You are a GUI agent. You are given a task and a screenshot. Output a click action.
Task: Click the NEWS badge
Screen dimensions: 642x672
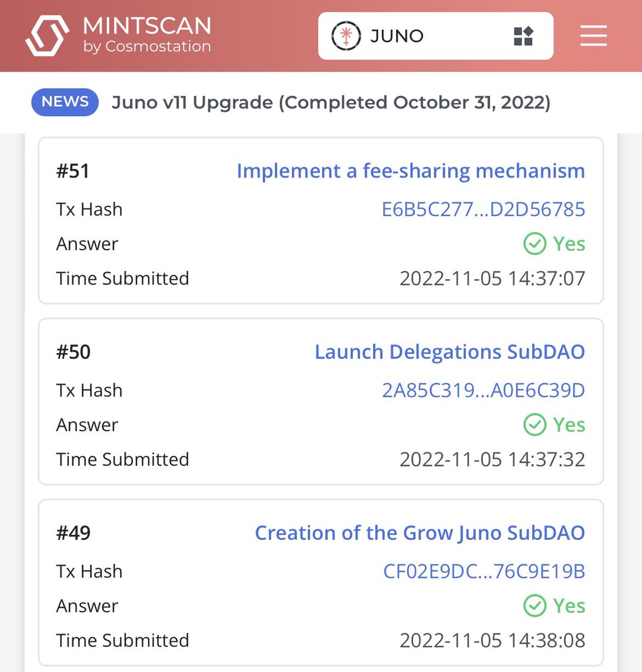click(65, 102)
